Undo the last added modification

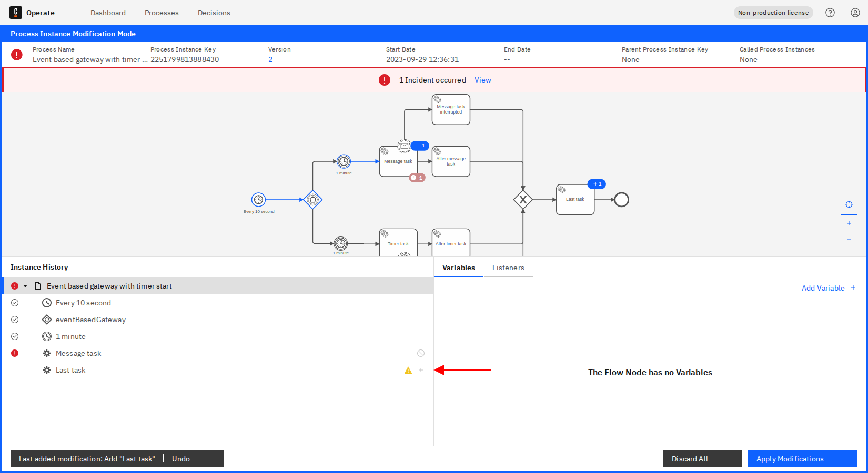[181, 459]
